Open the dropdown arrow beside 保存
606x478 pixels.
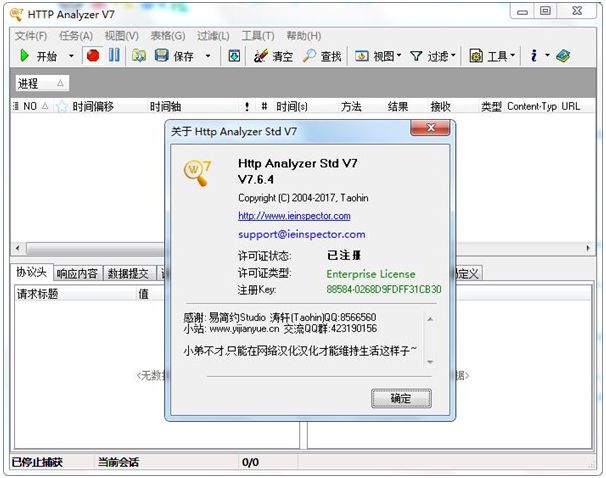coord(208,56)
